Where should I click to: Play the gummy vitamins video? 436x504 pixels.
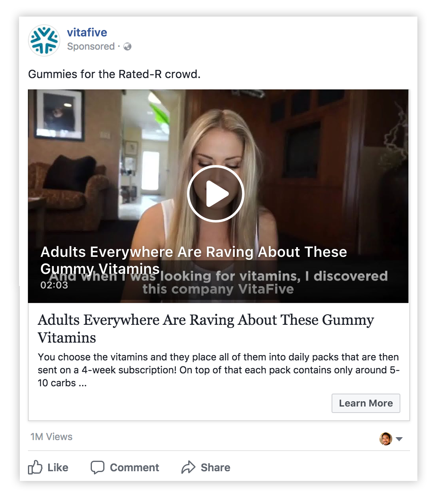coord(216,194)
